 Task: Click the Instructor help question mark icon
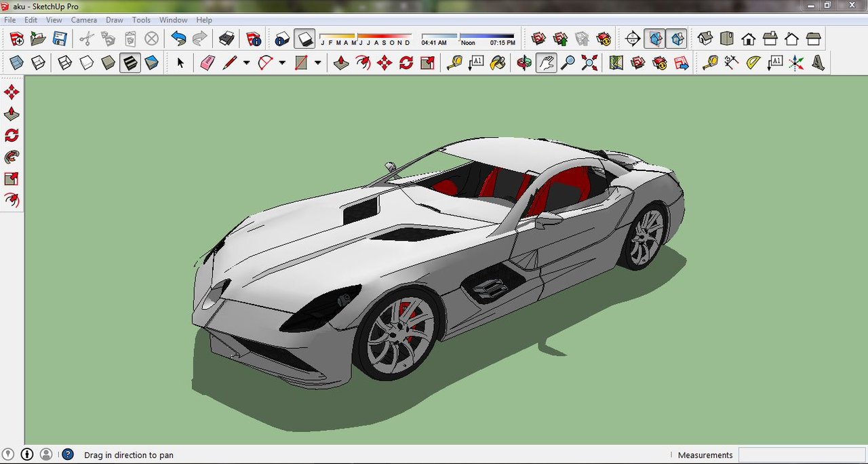click(67, 455)
